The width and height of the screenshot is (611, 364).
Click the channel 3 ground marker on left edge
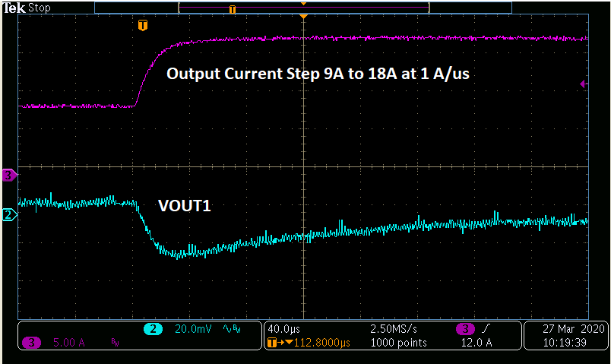[x=9, y=176]
